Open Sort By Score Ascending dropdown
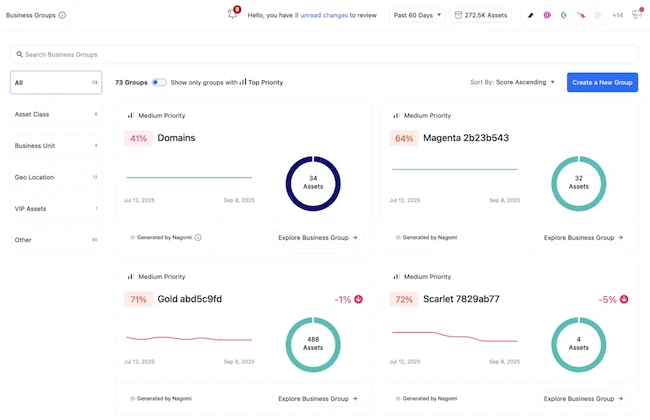Screen dimensions: 650x420 (512, 82)
